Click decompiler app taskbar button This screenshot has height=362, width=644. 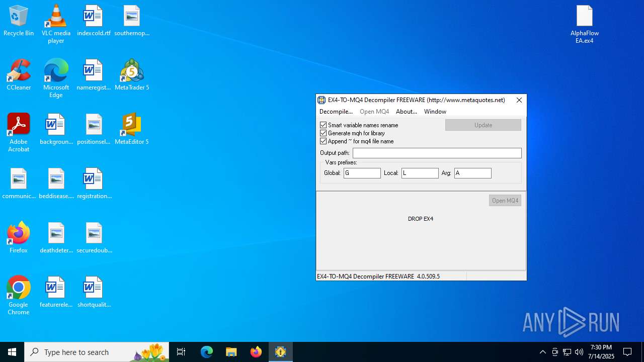click(x=281, y=352)
